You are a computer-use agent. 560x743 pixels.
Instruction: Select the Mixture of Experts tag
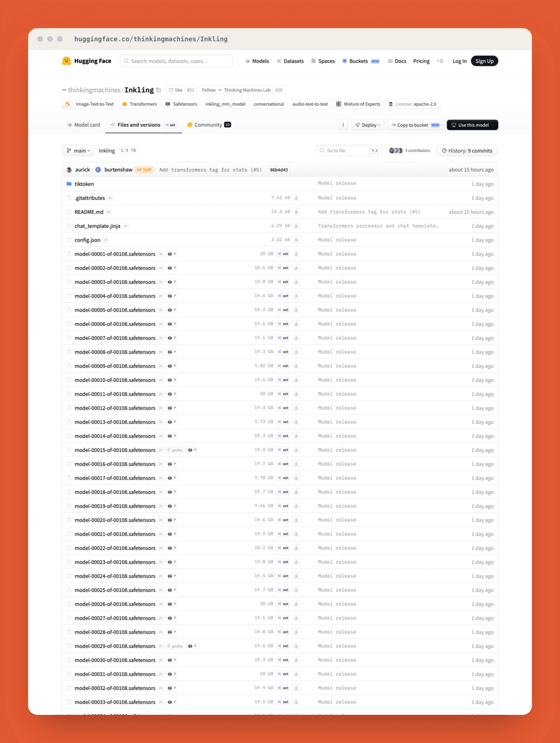[x=358, y=104]
